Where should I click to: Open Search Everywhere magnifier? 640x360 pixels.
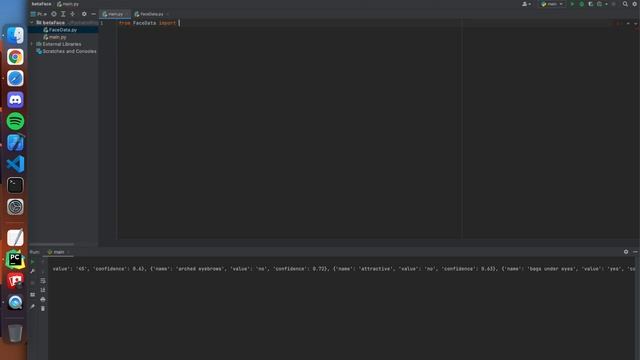pos(625,4)
